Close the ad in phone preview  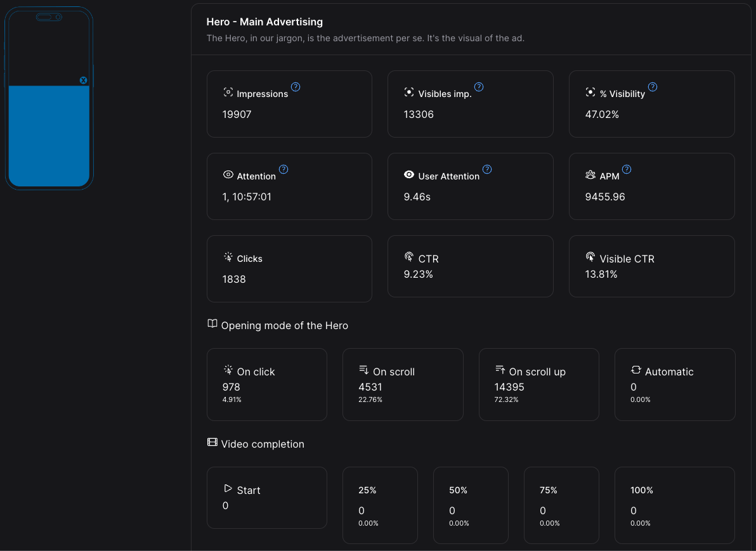click(83, 81)
